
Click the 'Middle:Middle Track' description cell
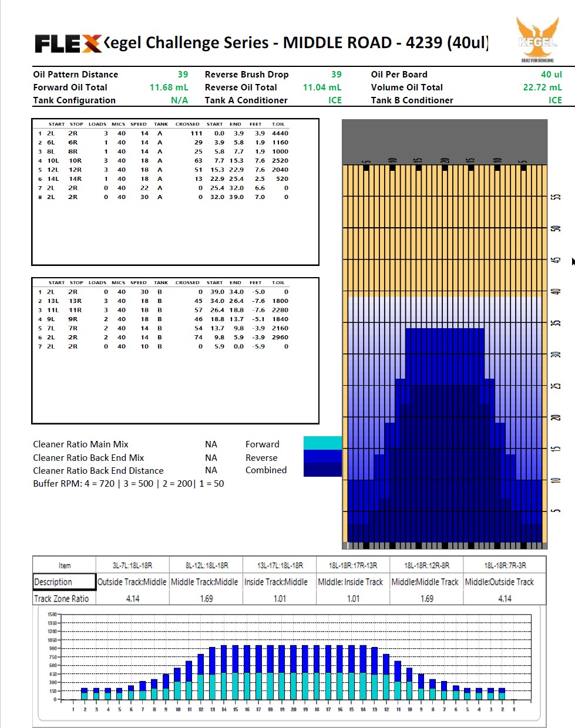point(427,582)
